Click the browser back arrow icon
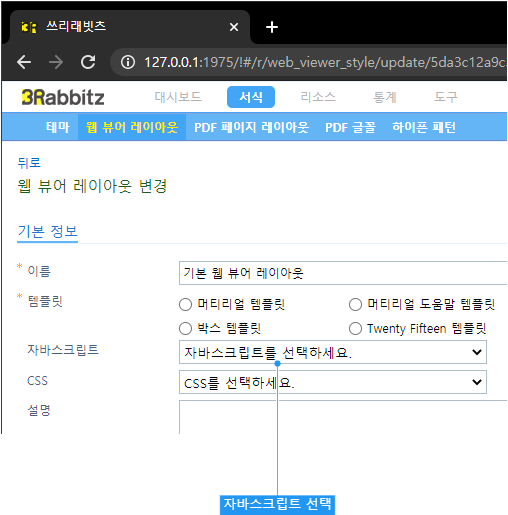This screenshot has height=515, width=508. 24,62
